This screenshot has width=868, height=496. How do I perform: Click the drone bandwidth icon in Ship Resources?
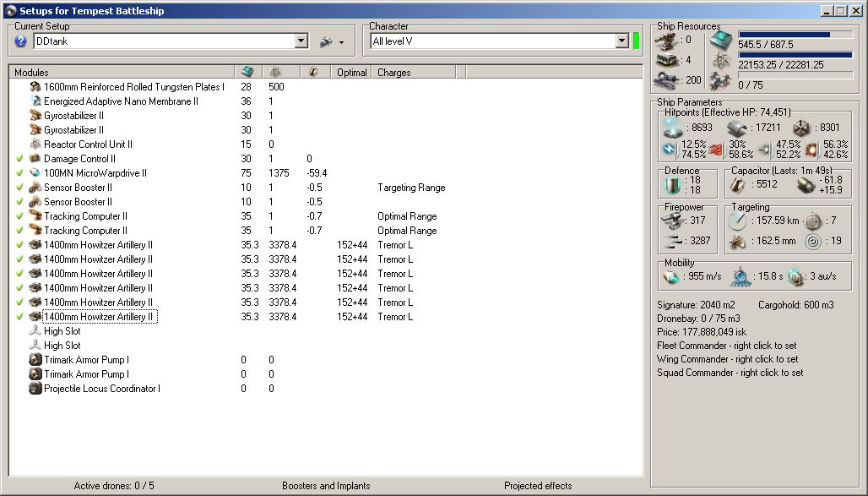point(721,81)
